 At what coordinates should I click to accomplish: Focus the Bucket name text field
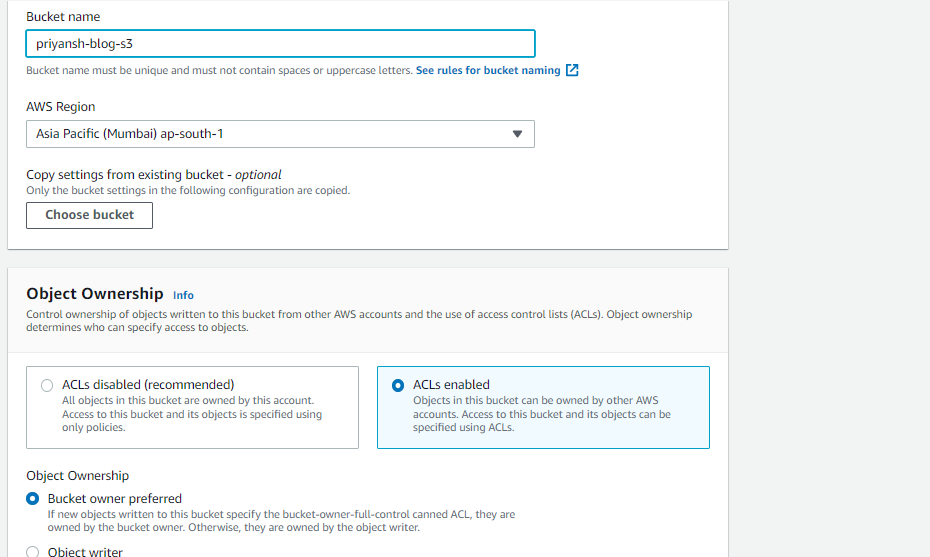pos(280,43)
